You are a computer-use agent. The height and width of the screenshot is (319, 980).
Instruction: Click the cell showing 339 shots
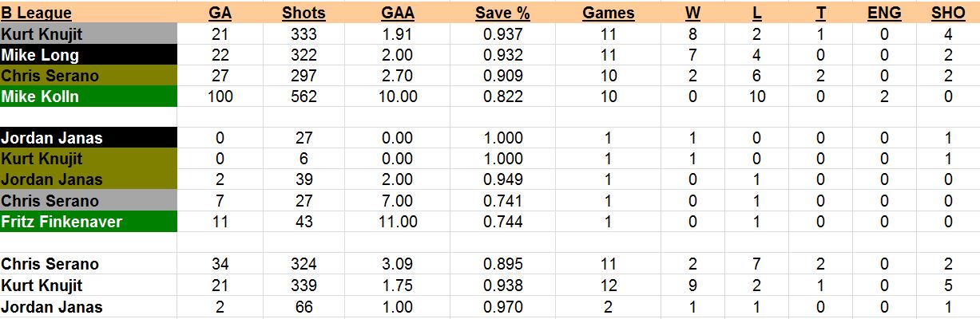tap(304, 286)
